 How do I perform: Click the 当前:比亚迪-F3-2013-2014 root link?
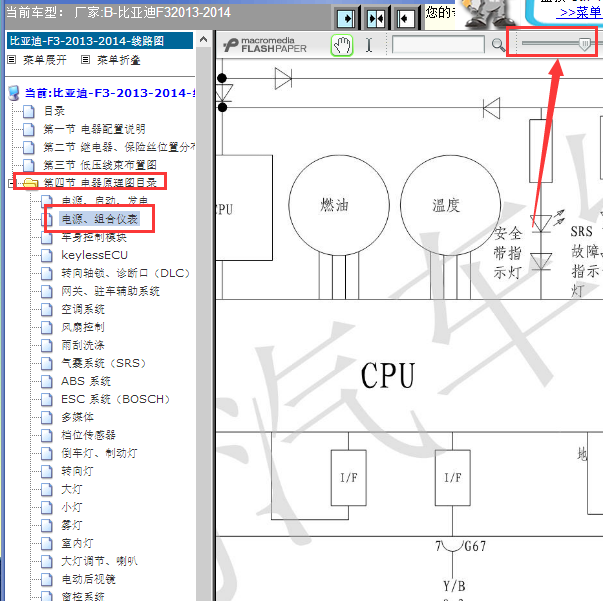[110, 93]
